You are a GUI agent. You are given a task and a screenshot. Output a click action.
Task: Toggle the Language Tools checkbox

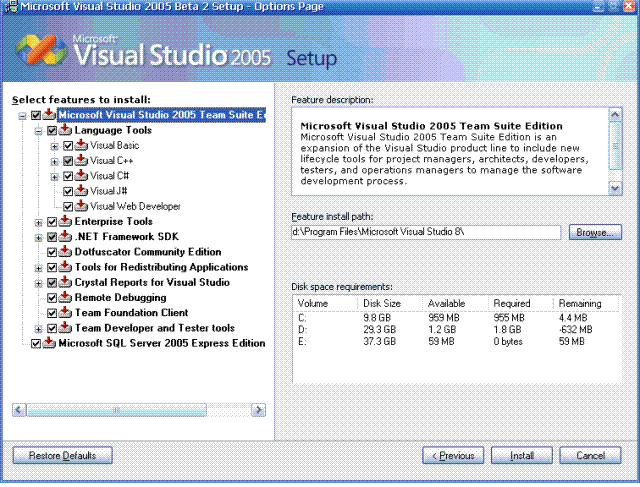(x=52, y=131)
